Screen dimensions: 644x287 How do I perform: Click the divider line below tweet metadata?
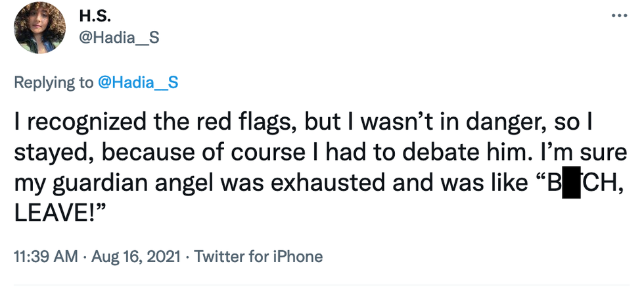322,285
